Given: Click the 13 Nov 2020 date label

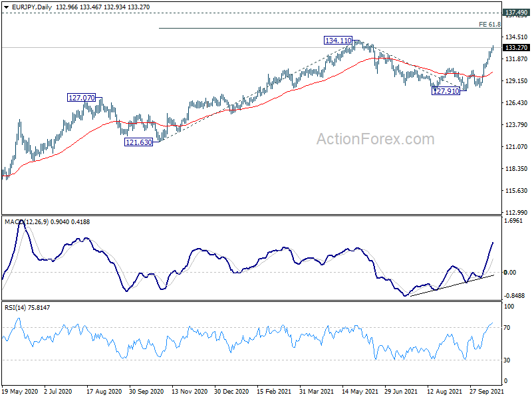Looking at the screenshot, I should point(190,391).
